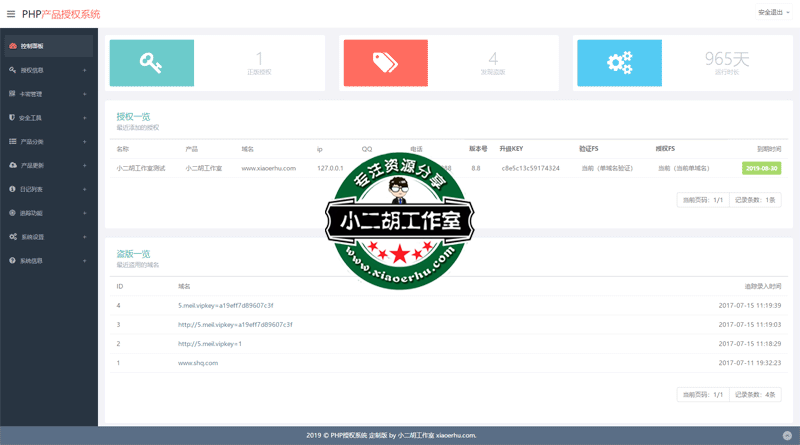Click the shield icon beside 安全工具

(12, 118)
